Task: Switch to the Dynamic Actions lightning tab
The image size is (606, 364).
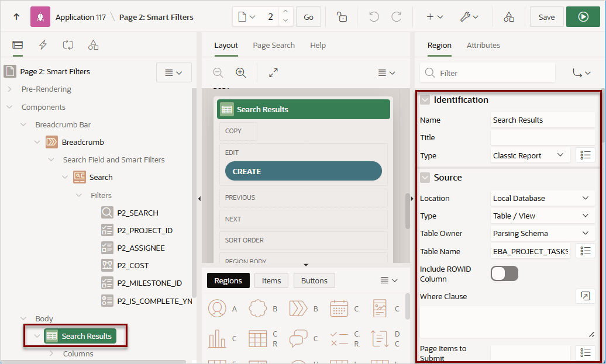Action: pos(43,45)
